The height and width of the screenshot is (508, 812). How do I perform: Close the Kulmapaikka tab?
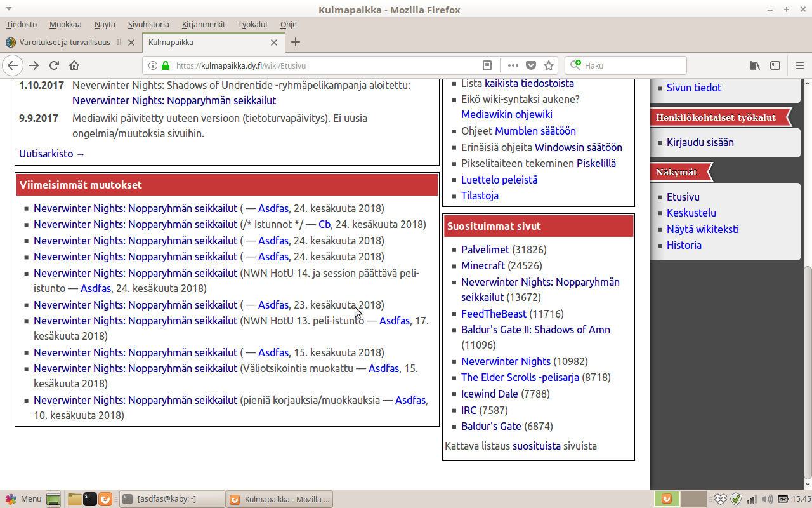[274, 43]
